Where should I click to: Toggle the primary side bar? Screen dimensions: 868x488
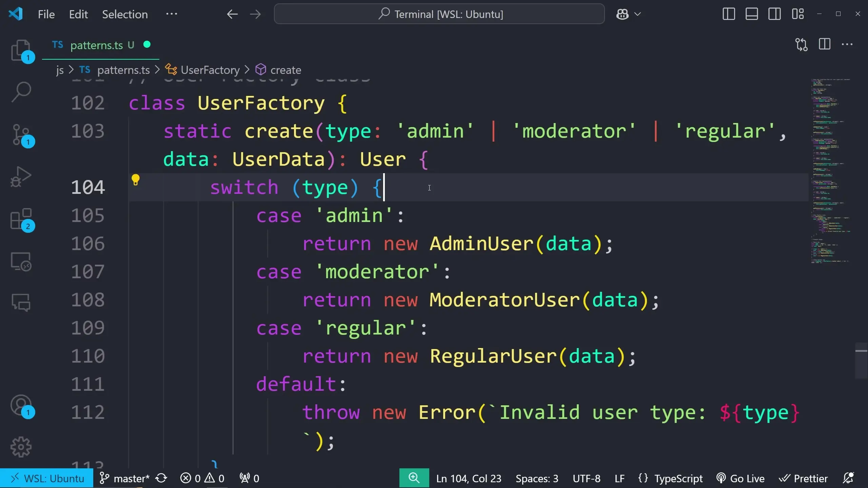coord(729,14)
